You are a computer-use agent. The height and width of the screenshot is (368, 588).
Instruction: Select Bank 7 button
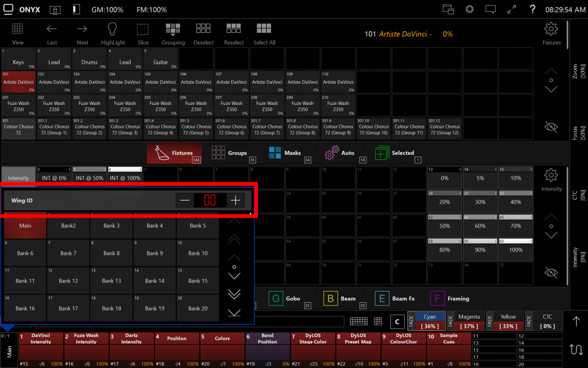coord(68,253)
